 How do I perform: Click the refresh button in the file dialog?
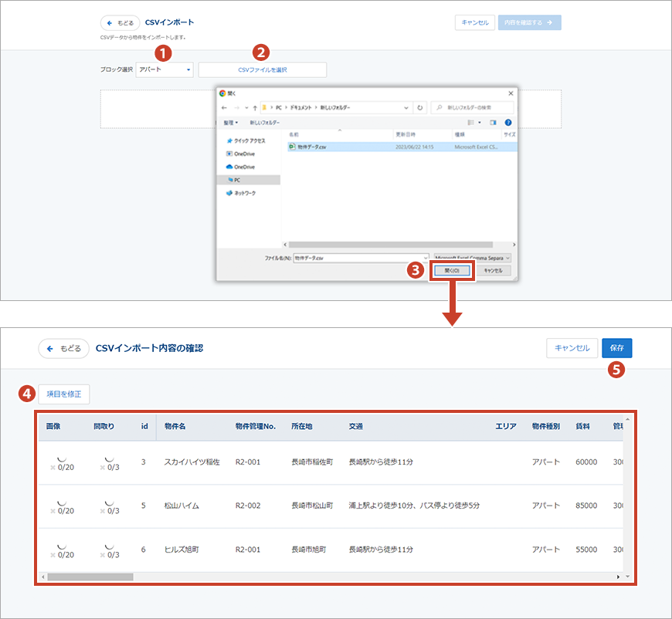tap(419, 107)
